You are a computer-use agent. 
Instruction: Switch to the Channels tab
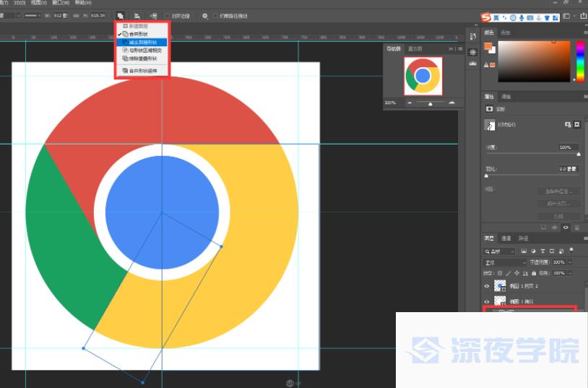click(x=506, y=238)
